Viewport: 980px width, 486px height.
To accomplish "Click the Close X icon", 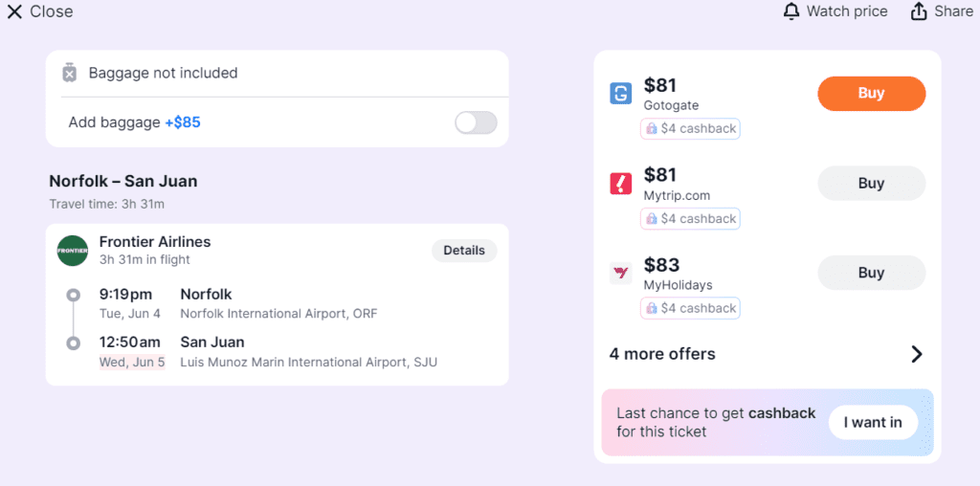I will coord(14,11).
